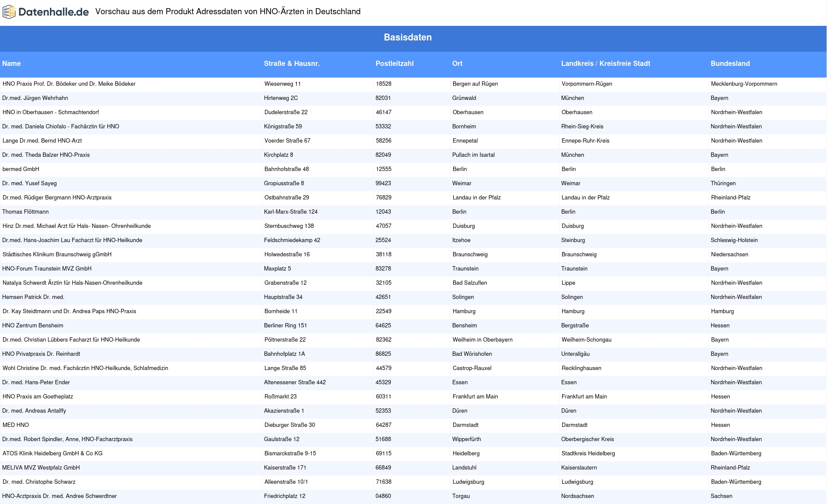
Task: Select name HNO in Oberhausen - Schmachtendorf
Action: pos(50,112)
